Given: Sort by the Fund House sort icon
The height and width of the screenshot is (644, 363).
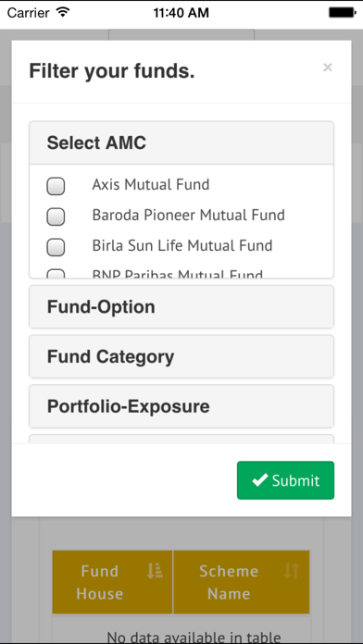Looking at the screenshot, I should [155, 571].
